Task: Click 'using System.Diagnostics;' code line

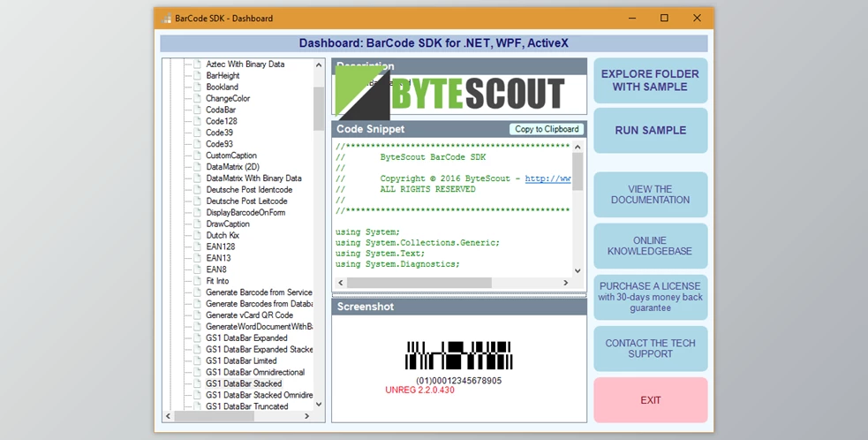Action: 397,264
